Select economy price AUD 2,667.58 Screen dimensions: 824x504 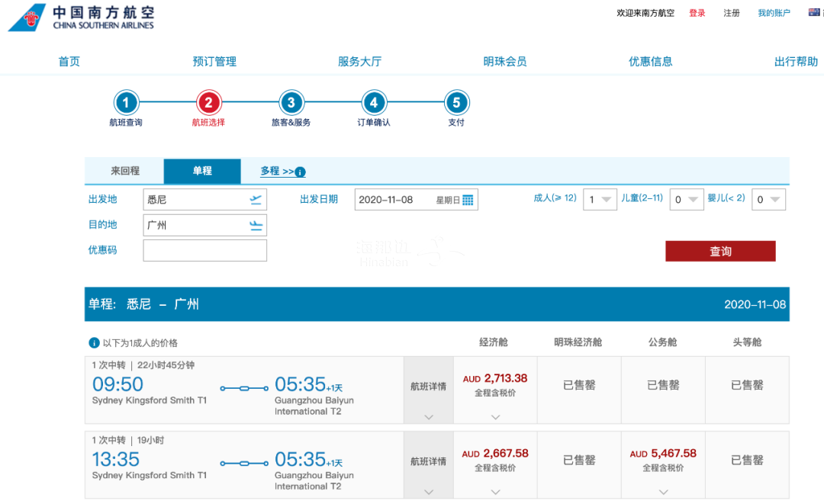[x=495, y=454]
